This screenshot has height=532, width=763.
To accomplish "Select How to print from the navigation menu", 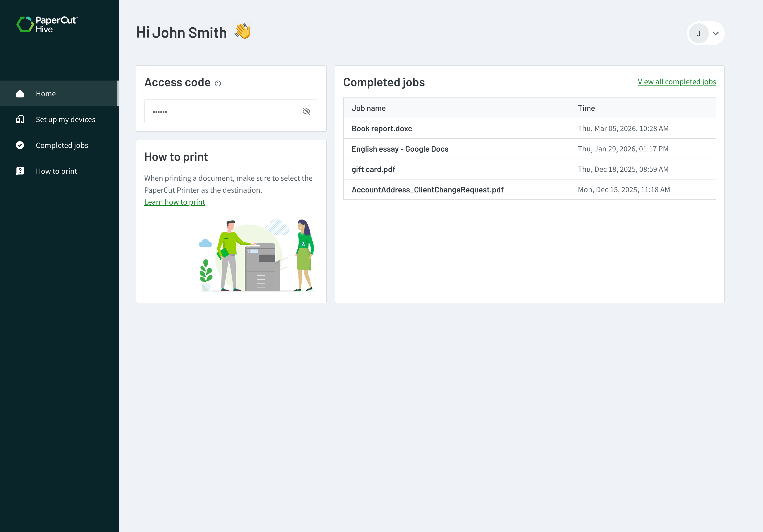I will 56,171.
